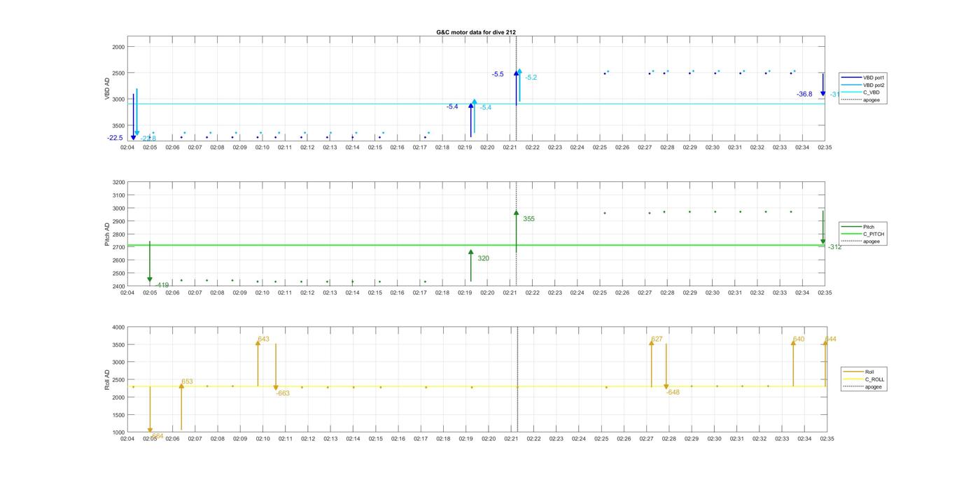
Task: Click the '02:21' x-axis tick under VBD plot
Action: (510, 148)
